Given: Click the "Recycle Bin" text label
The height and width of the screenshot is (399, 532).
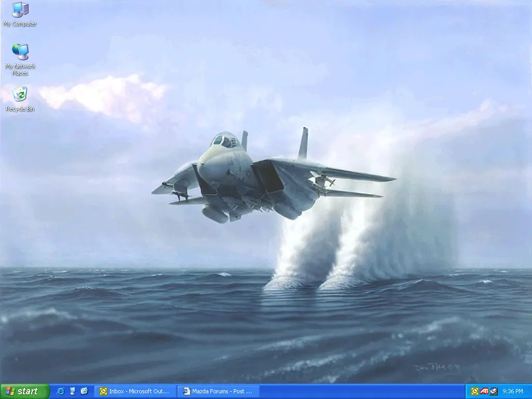Looking at the screenshot, I should pyautogui.click(x=20, y=109).
